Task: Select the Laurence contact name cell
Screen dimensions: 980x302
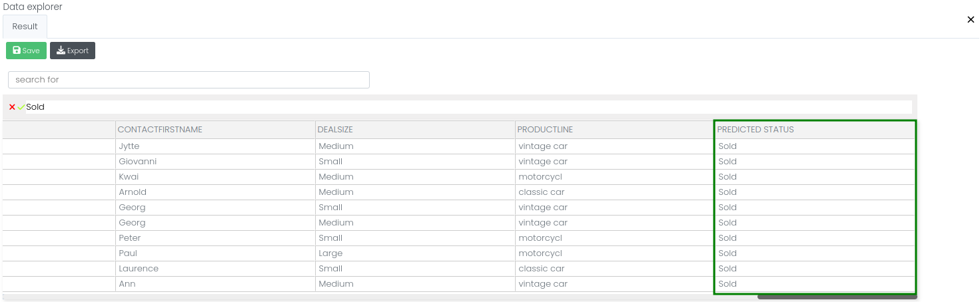Action: tap(139, 269)
